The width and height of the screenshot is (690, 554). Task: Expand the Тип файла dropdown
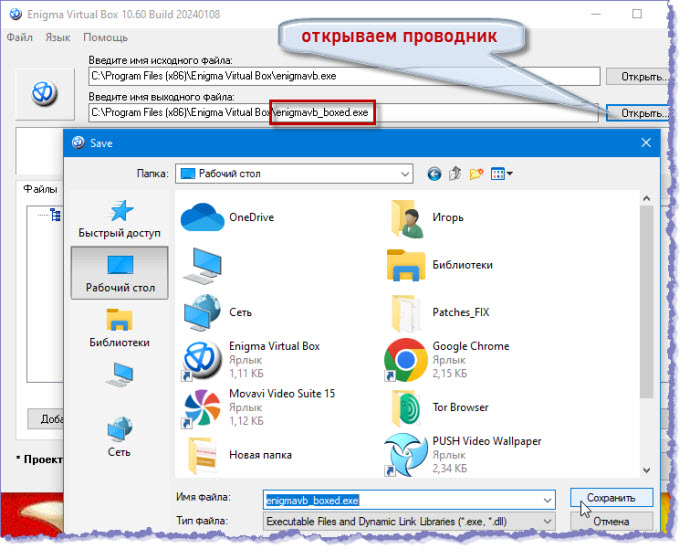tap(547, 521)
